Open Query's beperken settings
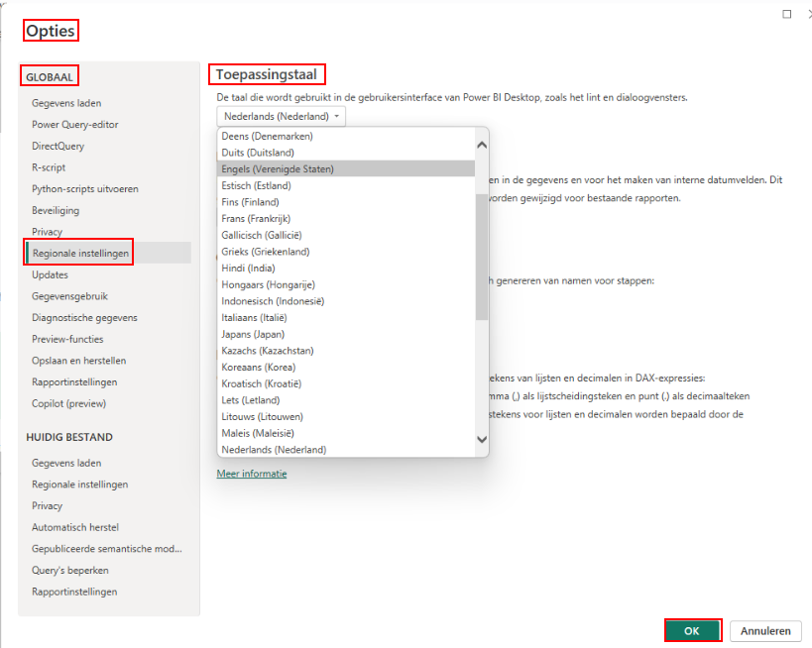 pos(70,571)
